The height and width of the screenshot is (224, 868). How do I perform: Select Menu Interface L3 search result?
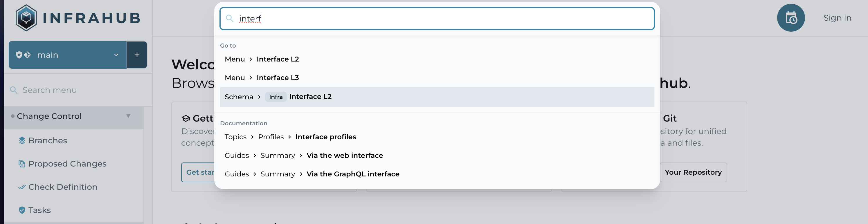click(278, 78)
